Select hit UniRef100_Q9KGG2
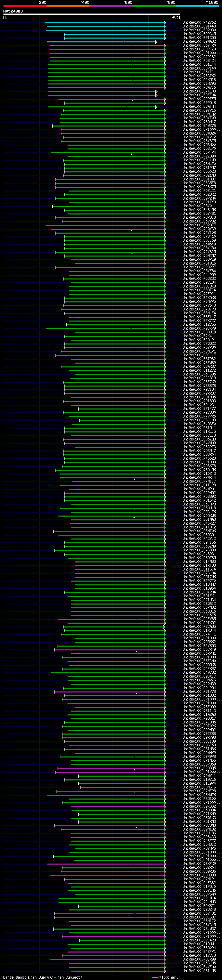 coord(199,806)
